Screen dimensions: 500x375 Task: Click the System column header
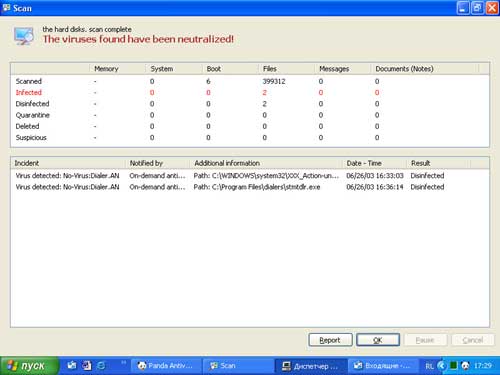174,69
